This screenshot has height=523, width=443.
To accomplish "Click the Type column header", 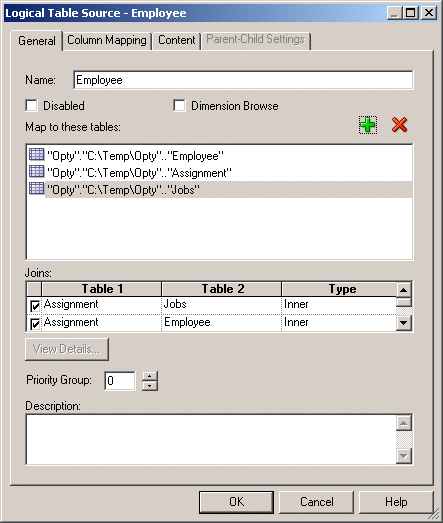I will 339,289.
